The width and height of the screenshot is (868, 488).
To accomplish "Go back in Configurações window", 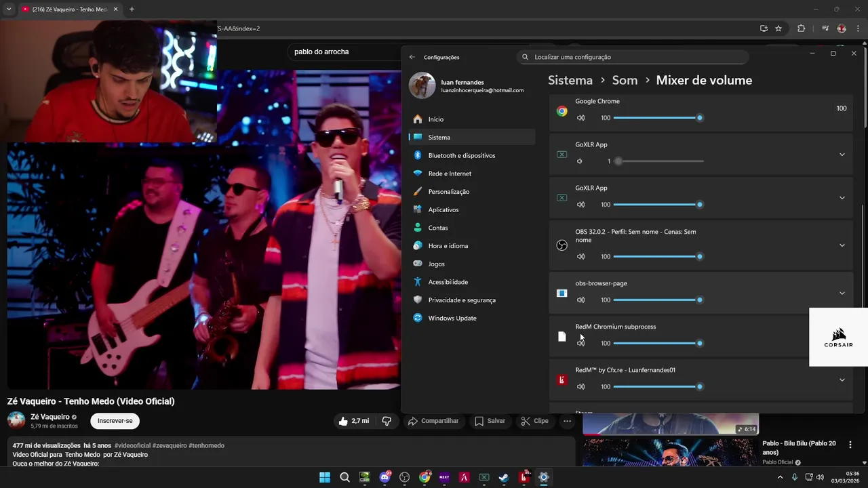I will click(x=412, y=57).
